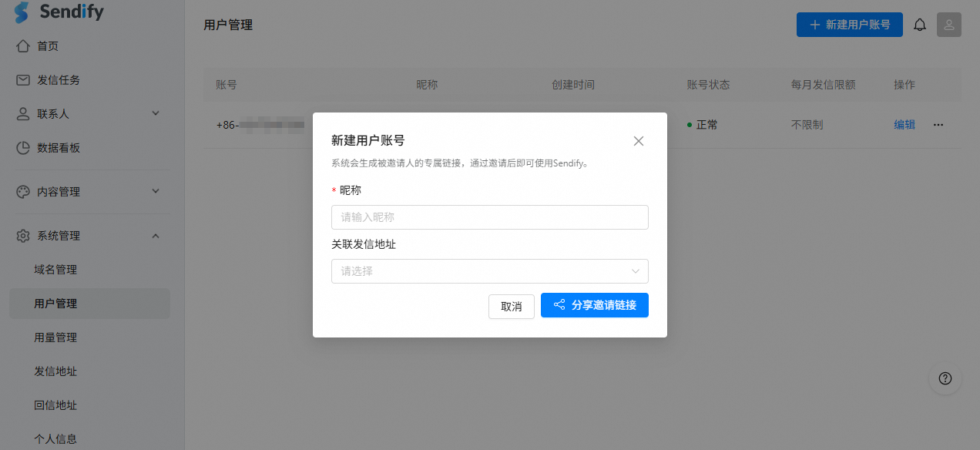
Task: Click the Sendify logo icon
Action: 22,12
